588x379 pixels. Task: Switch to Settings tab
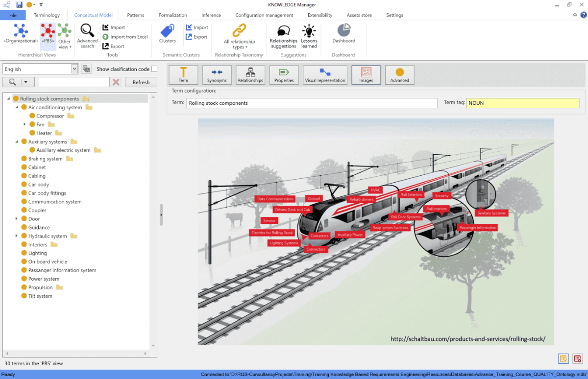(x=394, y=15)
